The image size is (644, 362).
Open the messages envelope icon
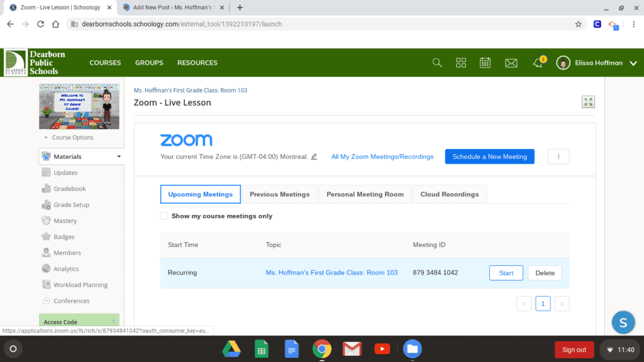(511, 63)
